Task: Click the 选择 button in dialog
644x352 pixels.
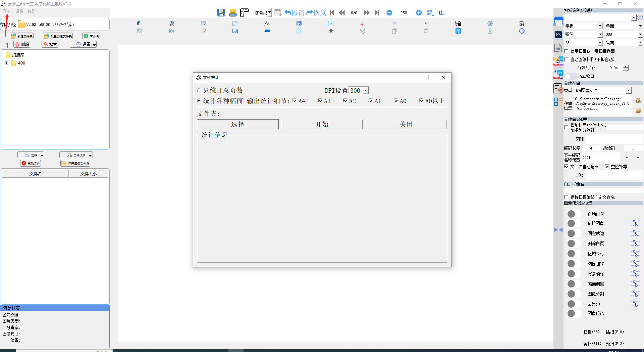Action: (x=237, y=124)
